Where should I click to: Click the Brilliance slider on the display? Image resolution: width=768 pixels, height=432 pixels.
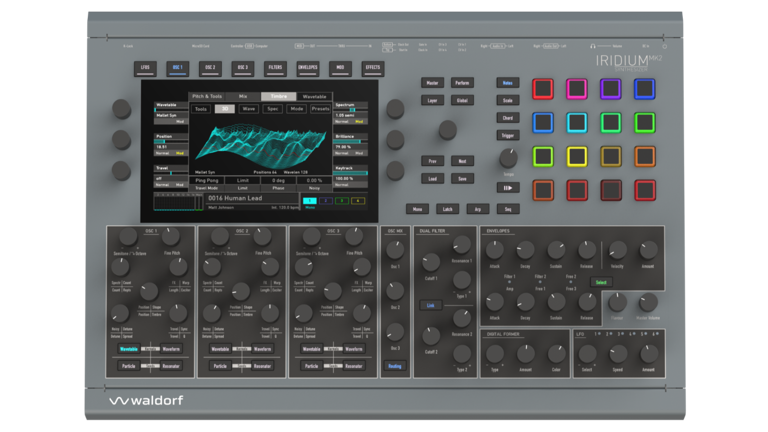[x=351, y=142]
